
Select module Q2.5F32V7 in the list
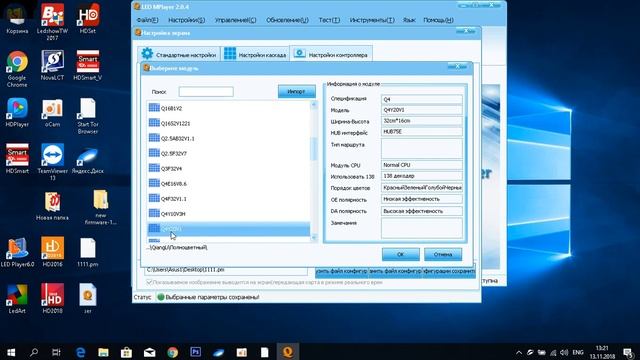(229, 153)
